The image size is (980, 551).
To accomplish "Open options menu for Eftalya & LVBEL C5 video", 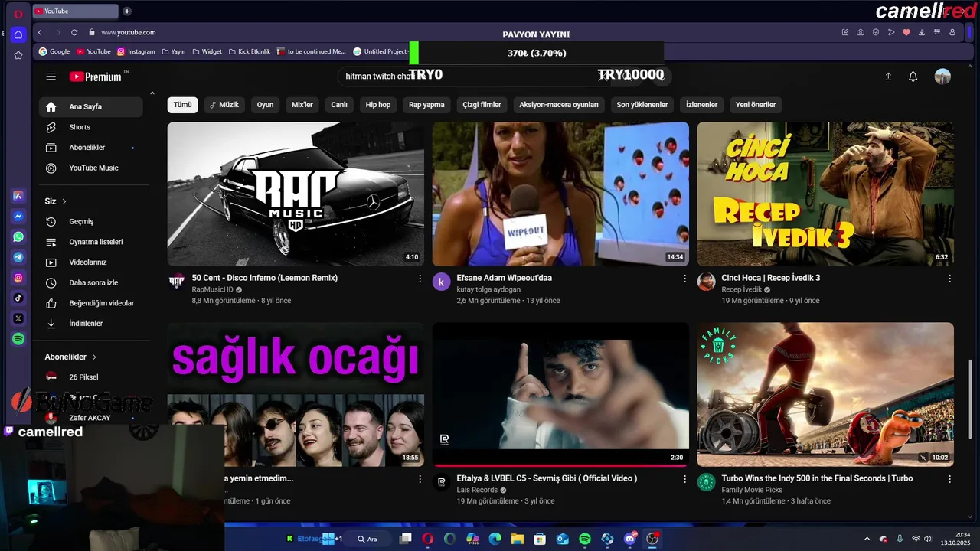I will click(x=684, y=479).
